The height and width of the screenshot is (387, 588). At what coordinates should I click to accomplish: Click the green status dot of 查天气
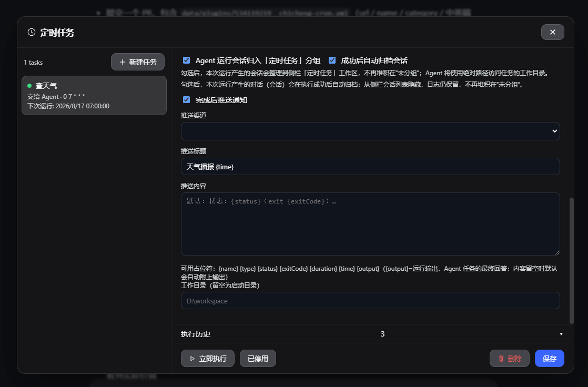(x=29, y=86)
